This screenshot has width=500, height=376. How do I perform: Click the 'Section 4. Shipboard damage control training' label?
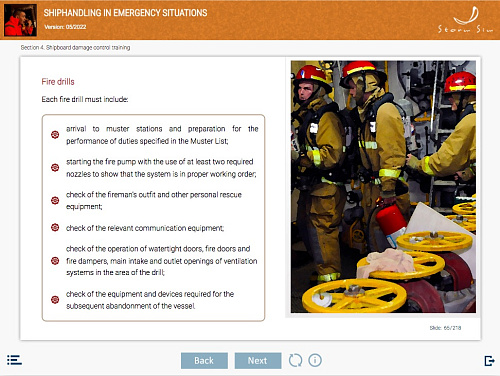[75, 48]
